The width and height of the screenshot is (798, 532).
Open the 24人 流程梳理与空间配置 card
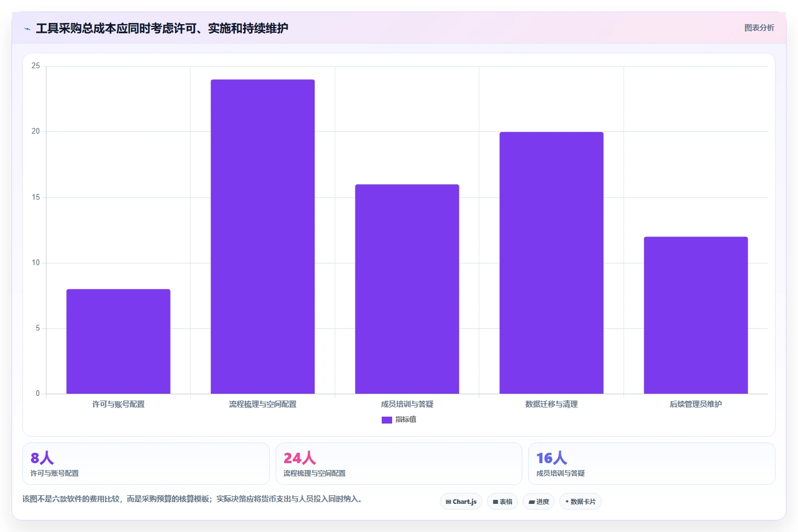(x=399, y=464)
